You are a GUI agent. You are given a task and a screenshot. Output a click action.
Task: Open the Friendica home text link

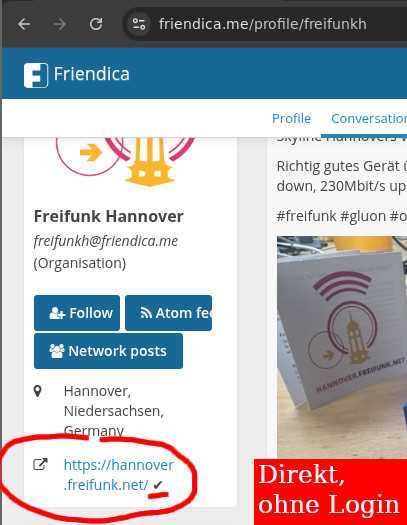coord(91,74)
